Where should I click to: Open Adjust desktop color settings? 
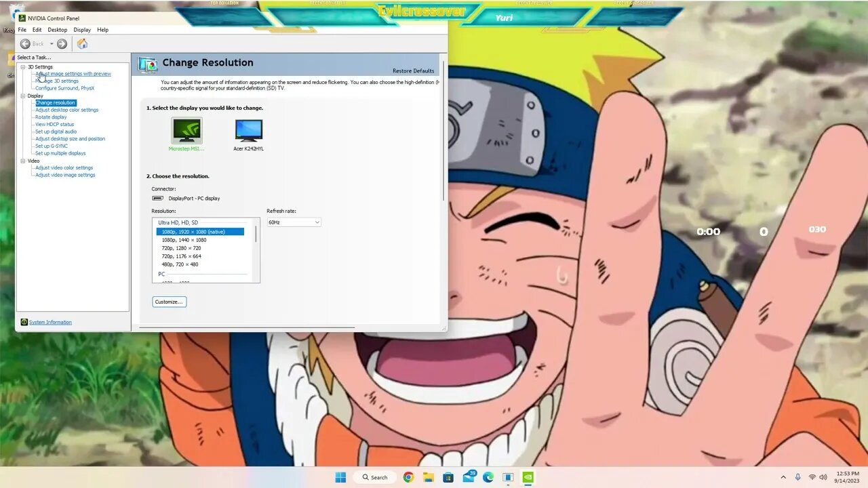[66, 110]
